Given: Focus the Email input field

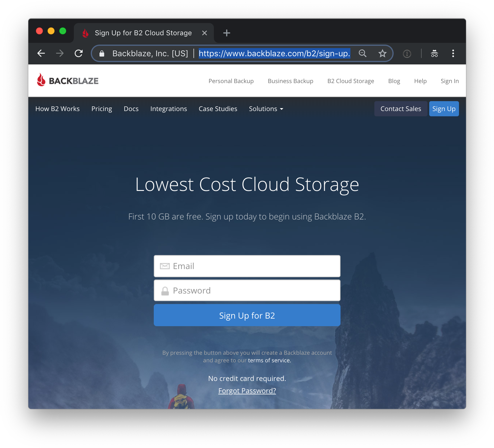Looking at the screenshot, I should [247, 266].
